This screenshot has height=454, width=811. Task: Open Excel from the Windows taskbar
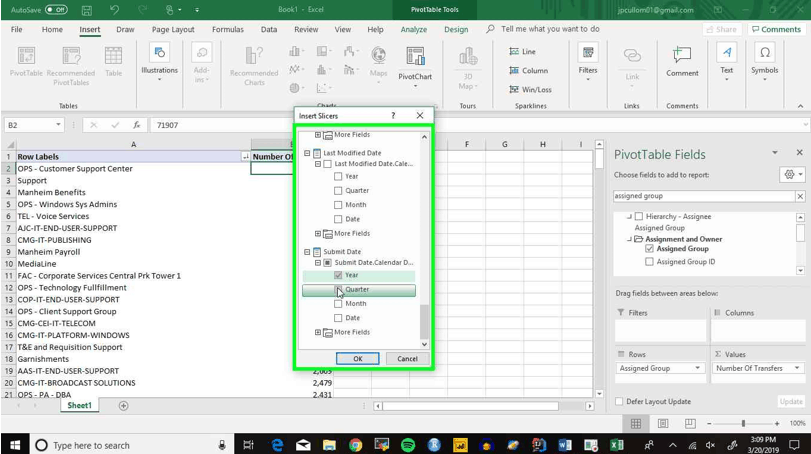pyautogui.click(x=617, y=445)
